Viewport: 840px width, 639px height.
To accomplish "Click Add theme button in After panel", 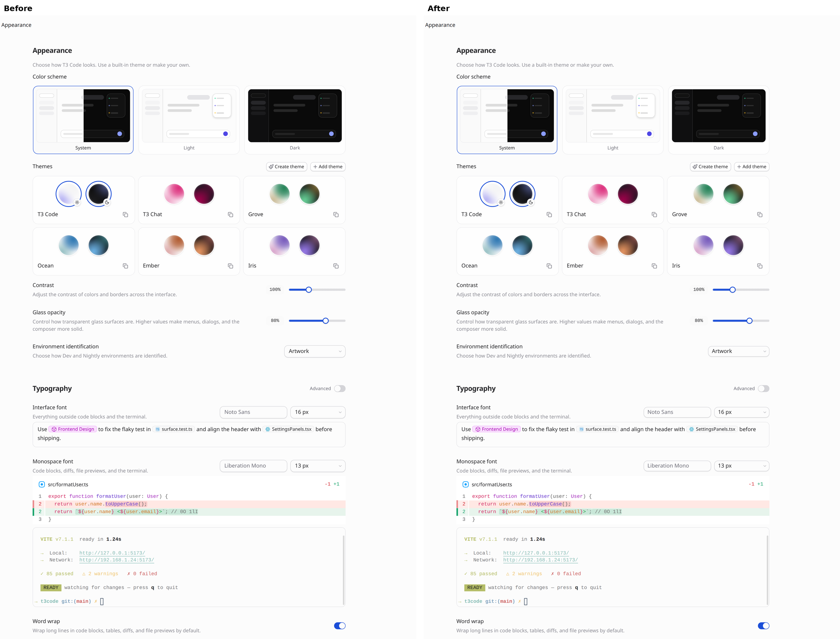I will pyautogui.click(x=752, y=167).
